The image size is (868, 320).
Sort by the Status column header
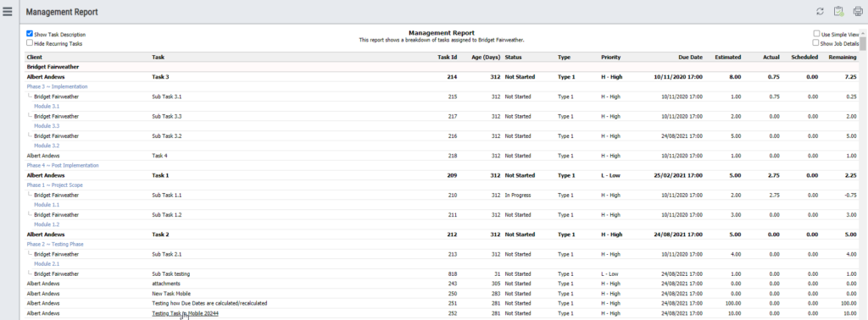coord(513,57)
